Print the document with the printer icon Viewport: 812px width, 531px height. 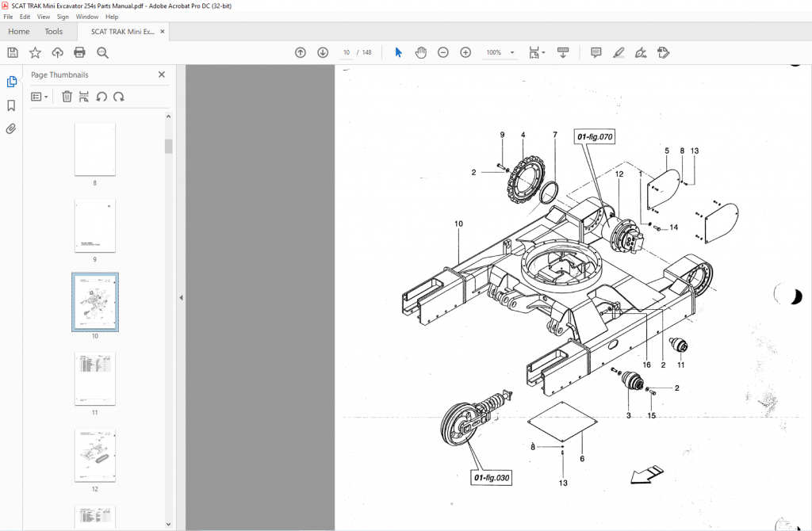point(79,52)
